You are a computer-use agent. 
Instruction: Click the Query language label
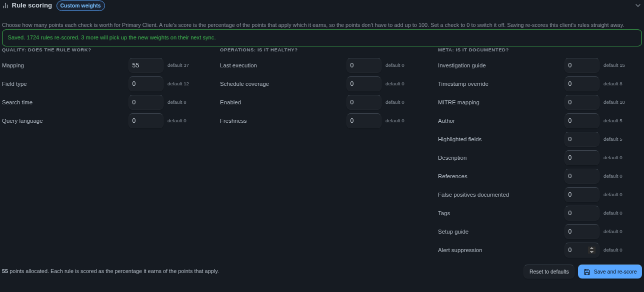(22, 121)
